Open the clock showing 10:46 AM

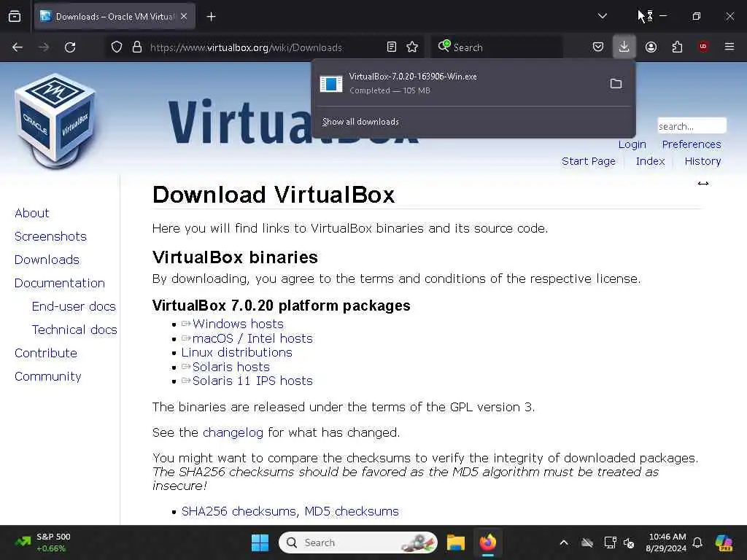pyautogui.click(x=666, y=542)
